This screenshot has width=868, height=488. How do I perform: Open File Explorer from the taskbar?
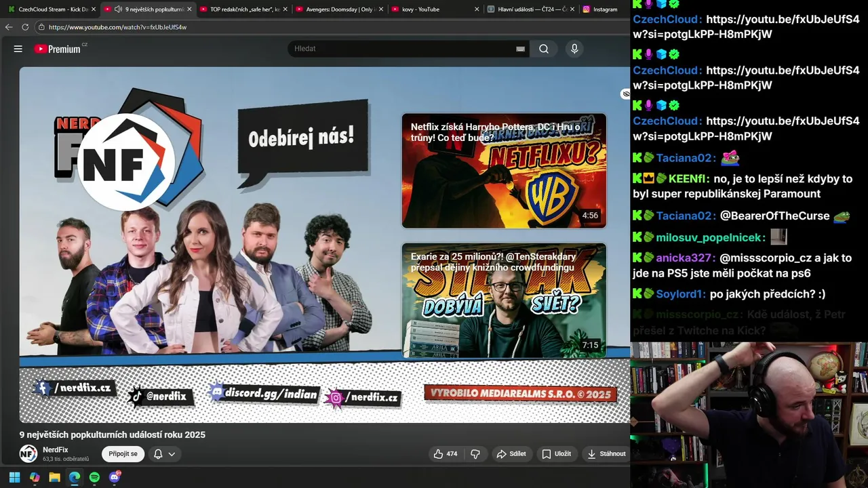[x=54, y=477]
